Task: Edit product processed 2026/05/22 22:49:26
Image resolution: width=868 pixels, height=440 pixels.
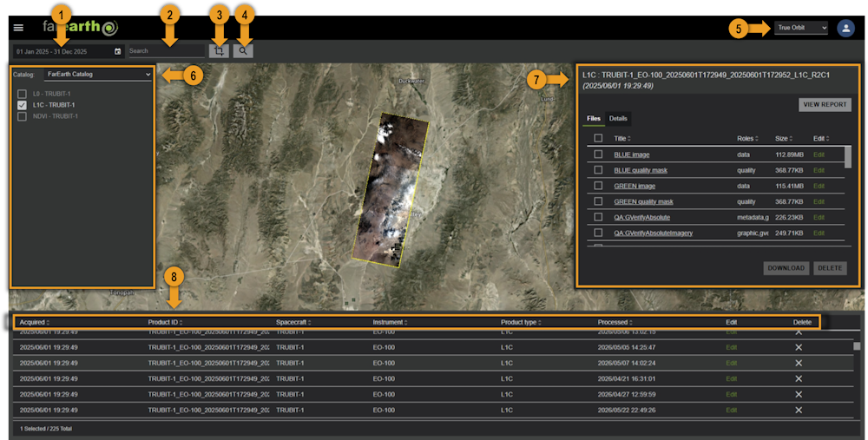Action: coord(731,410)
